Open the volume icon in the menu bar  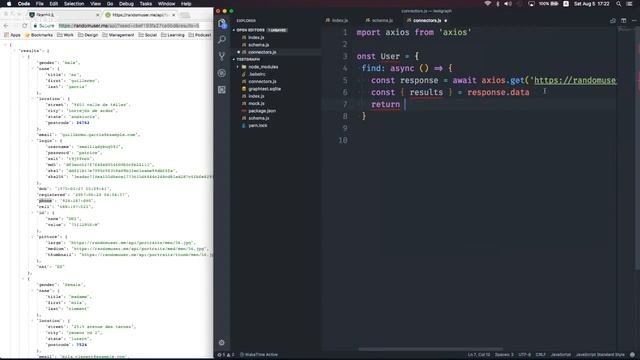(x=508, y=4)
